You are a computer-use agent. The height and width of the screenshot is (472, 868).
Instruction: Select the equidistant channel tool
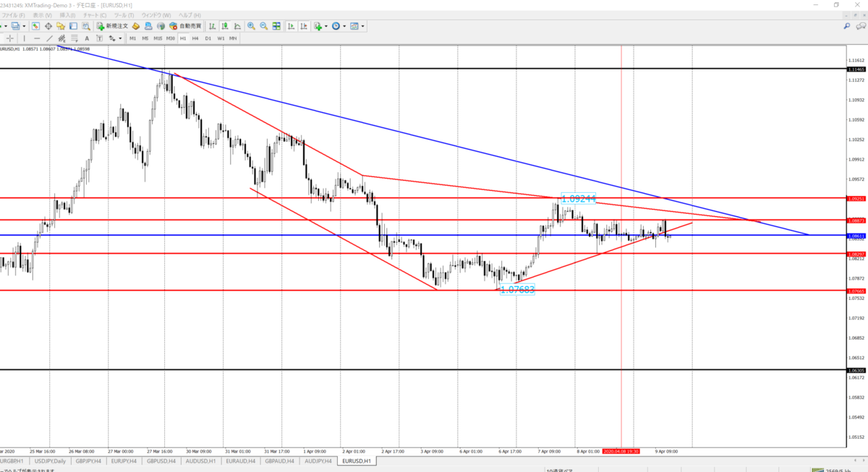coord(61,38)
